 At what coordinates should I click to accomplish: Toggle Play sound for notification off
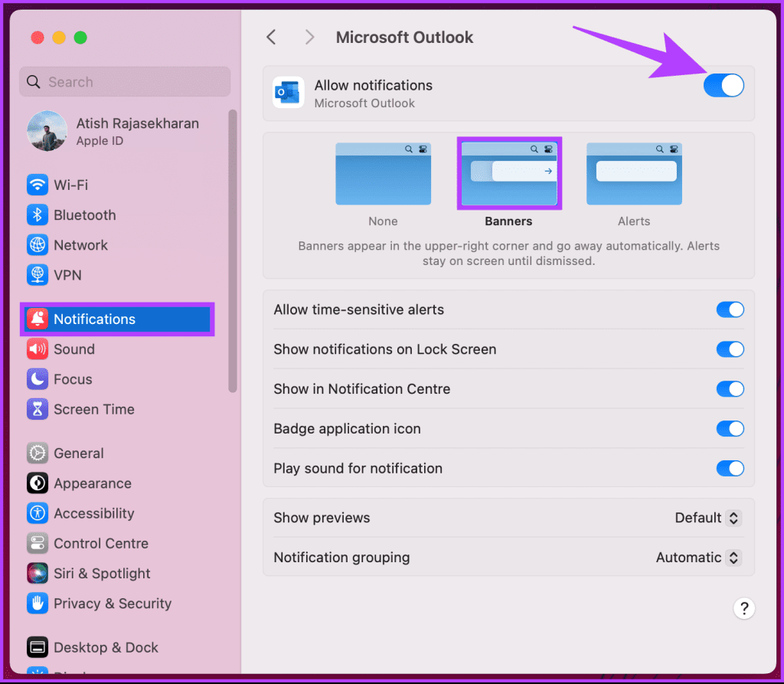(x=730, y=468)
